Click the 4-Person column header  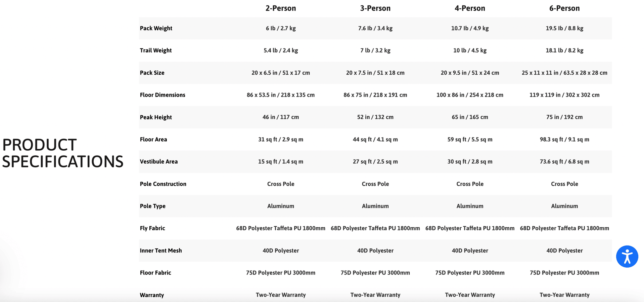pyautogui.click(x=470, y=8)
